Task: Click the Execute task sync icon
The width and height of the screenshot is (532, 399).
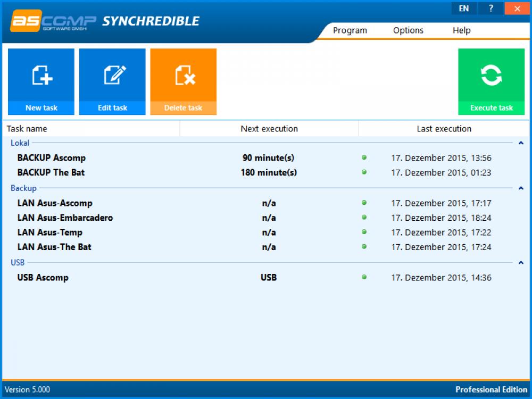Action: point(491,74)
